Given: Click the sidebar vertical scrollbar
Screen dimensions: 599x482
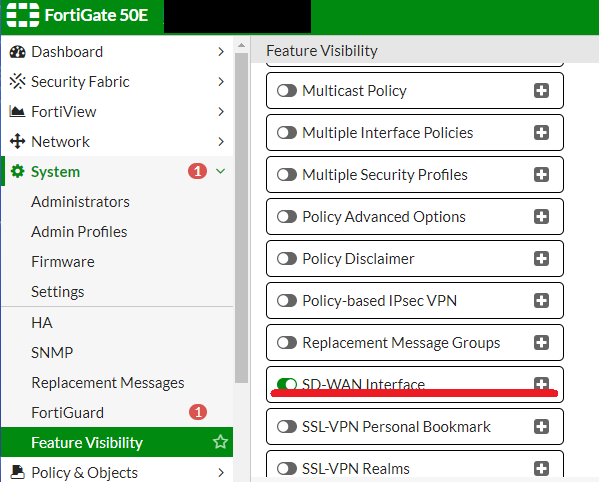Looking at the screenshot, I should pos(241,218).
